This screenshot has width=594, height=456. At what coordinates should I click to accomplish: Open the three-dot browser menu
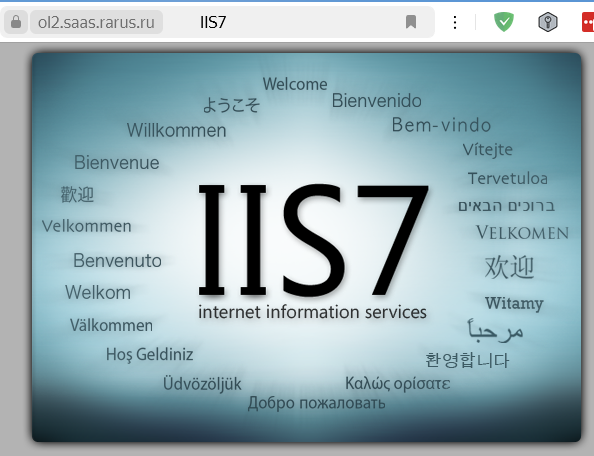coord(455,22)
